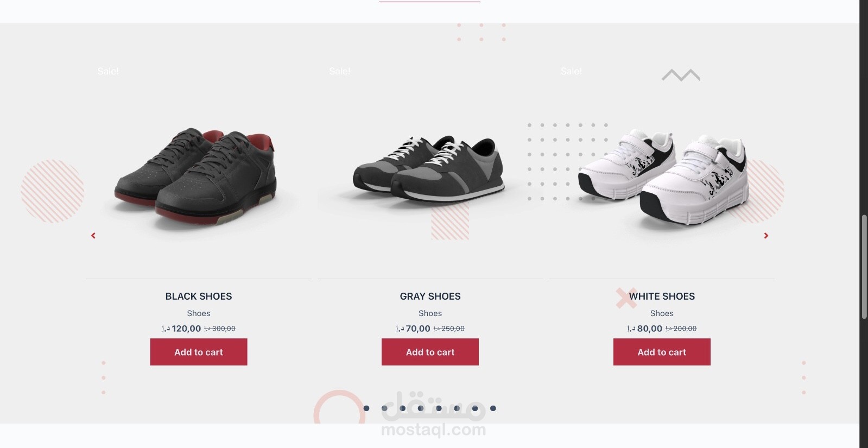
Task: Click Shoes category under White Shoes
Action: [662, 313]
